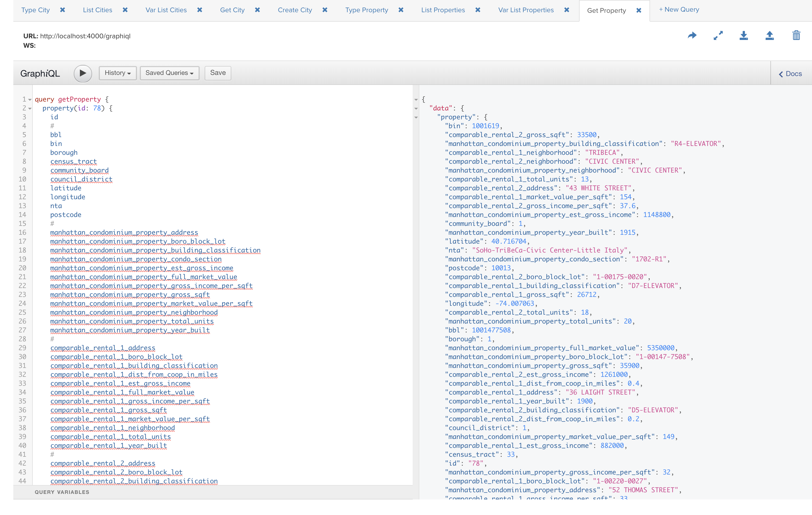Click the manhattan_condominium_property_address field in the query
Screen dimensions: 812x515
click(x=124, y=233)
